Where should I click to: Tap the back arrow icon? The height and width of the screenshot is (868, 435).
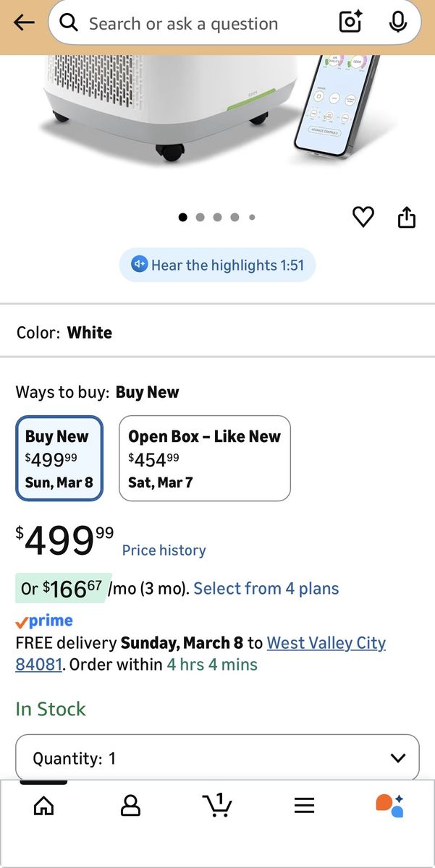(x=24, y=23)
